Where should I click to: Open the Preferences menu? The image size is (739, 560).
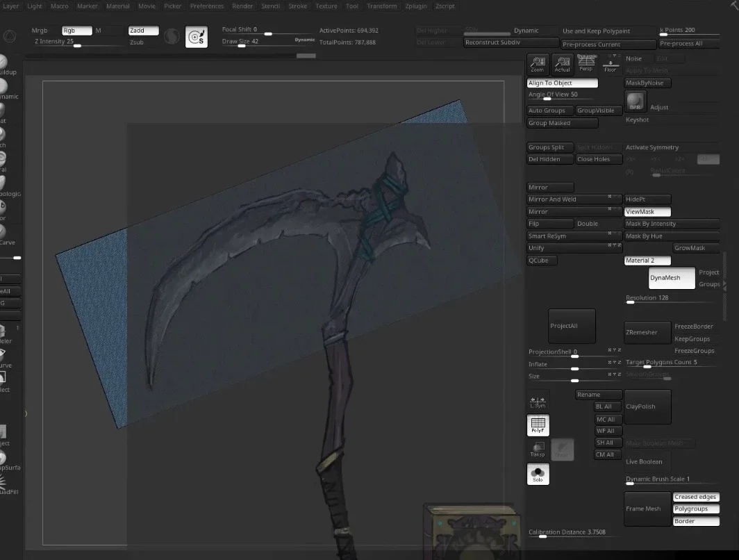click(207, 6)
